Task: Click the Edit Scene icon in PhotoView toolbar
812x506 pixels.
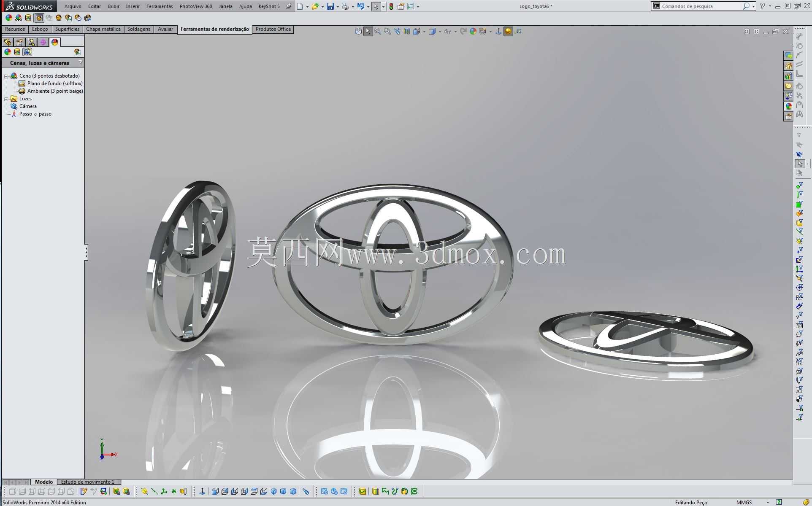Action: (x=19, y=18)
